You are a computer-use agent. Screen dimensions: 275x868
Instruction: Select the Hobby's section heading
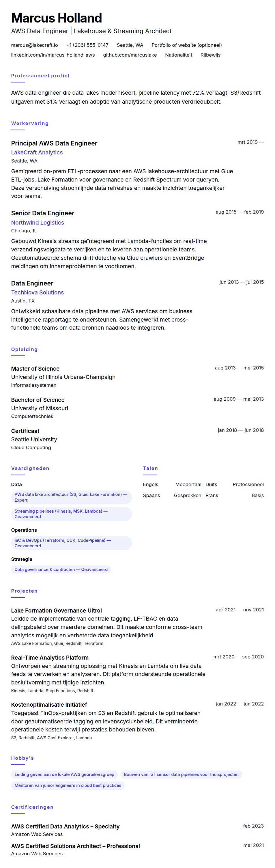(22, 758)
